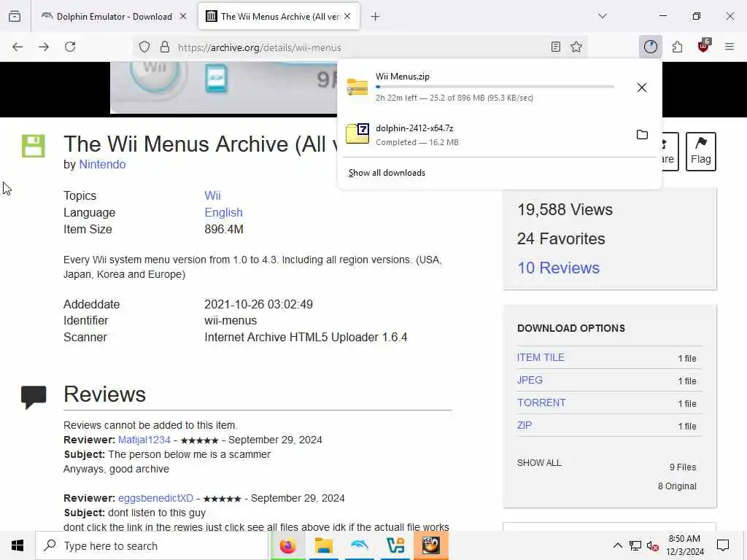
Task: Show dolphin-2412-x64.7z in folder
Action: (x=642, y=135)
